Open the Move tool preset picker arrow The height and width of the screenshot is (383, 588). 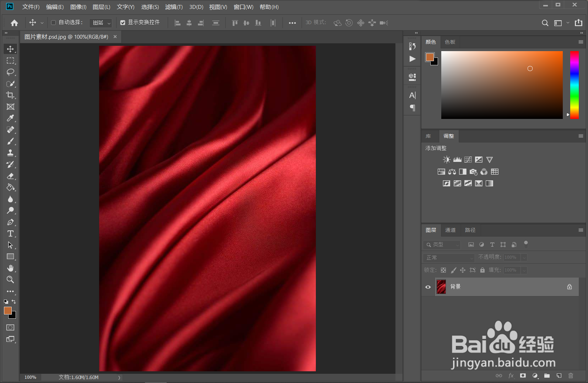point(42,23)
